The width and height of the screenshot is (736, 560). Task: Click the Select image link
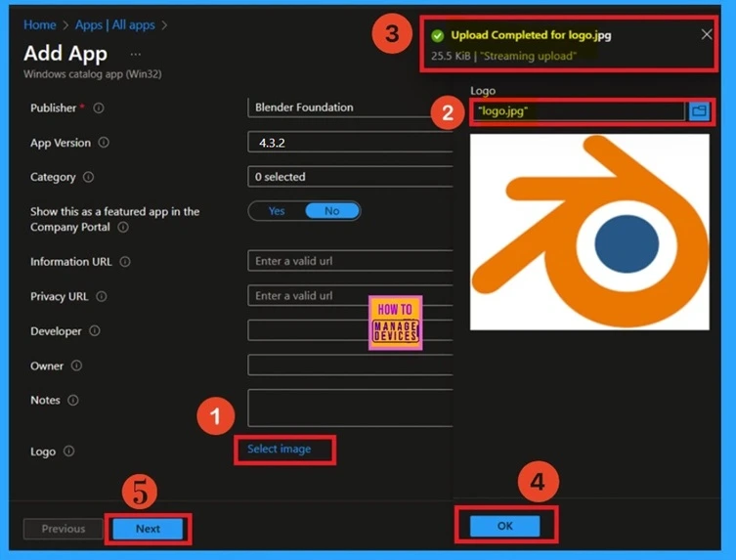(x=279, y=449)
